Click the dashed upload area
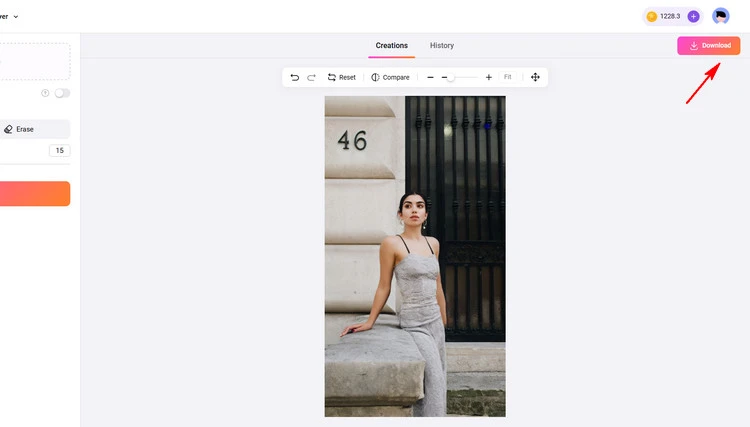750x427 pixels. (x=35, y=61)
